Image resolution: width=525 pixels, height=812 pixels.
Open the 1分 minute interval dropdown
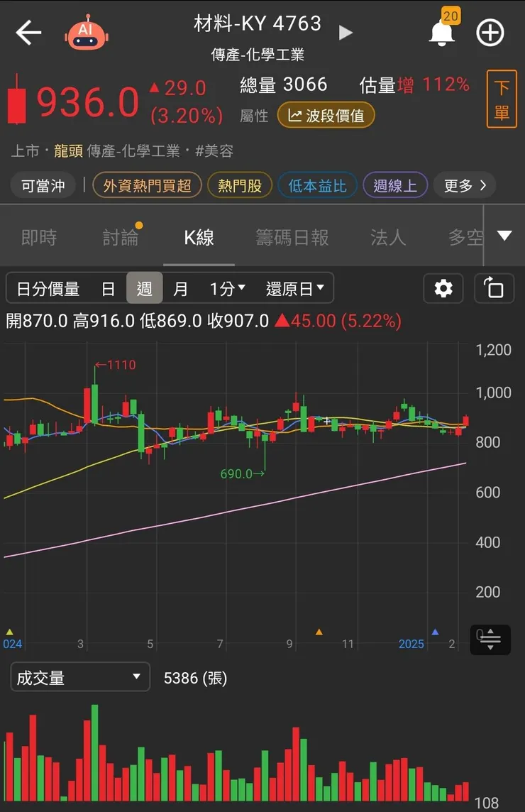click(227, 288)
